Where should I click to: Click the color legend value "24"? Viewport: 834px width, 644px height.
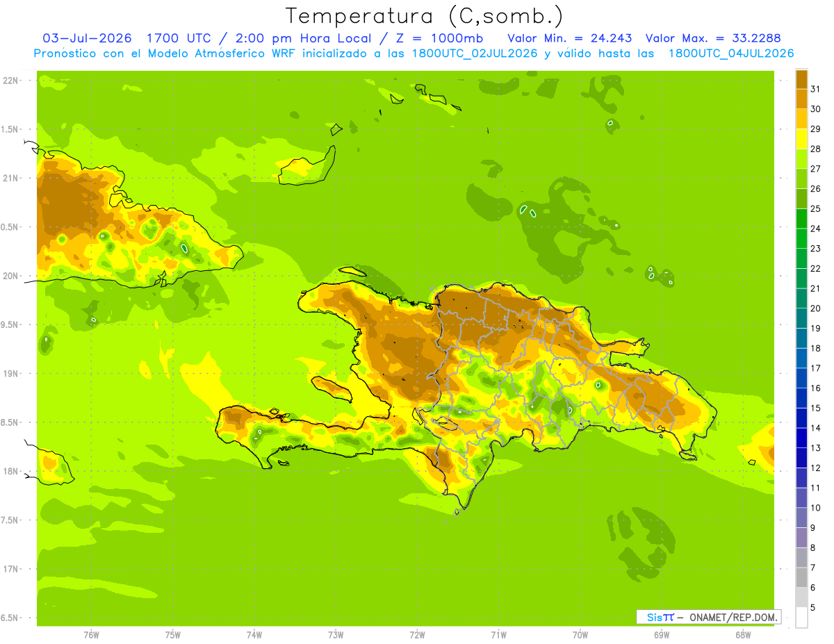click(x=816, y=228)
